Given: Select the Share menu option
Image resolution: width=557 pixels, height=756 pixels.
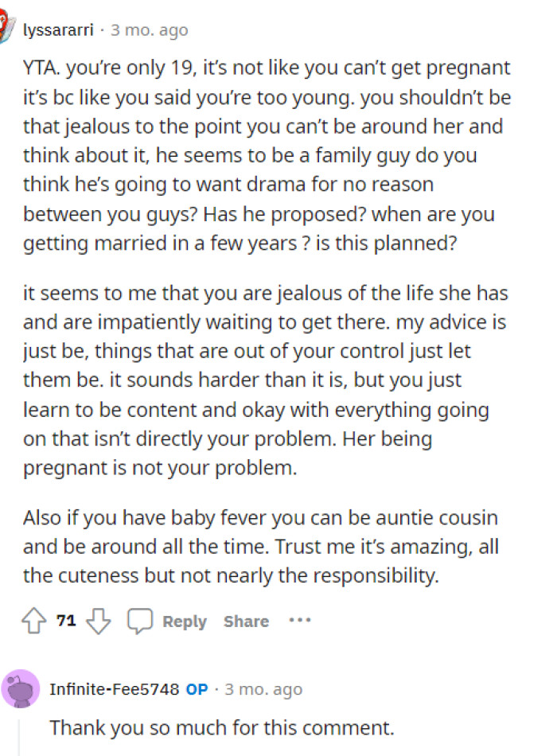Looking at the screenshot, I should 246,621.
